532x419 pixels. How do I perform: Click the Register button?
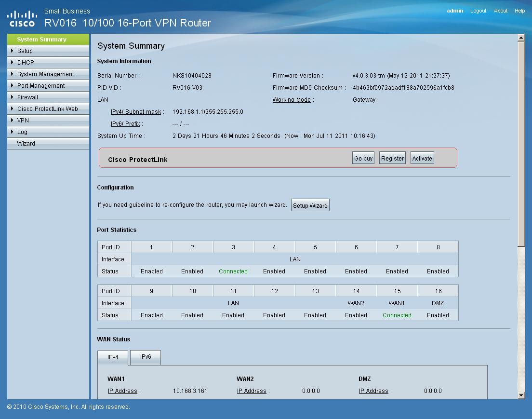click(393, 158)
